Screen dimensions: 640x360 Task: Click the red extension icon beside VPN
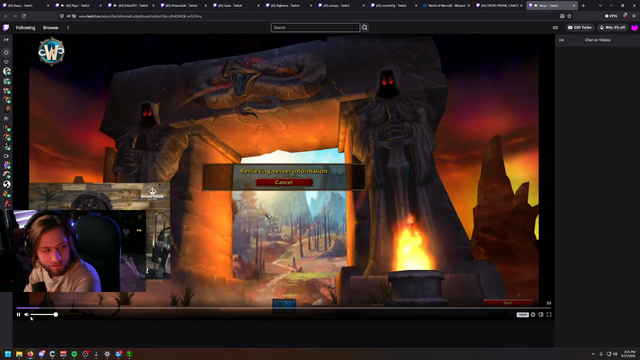point(624,16)
